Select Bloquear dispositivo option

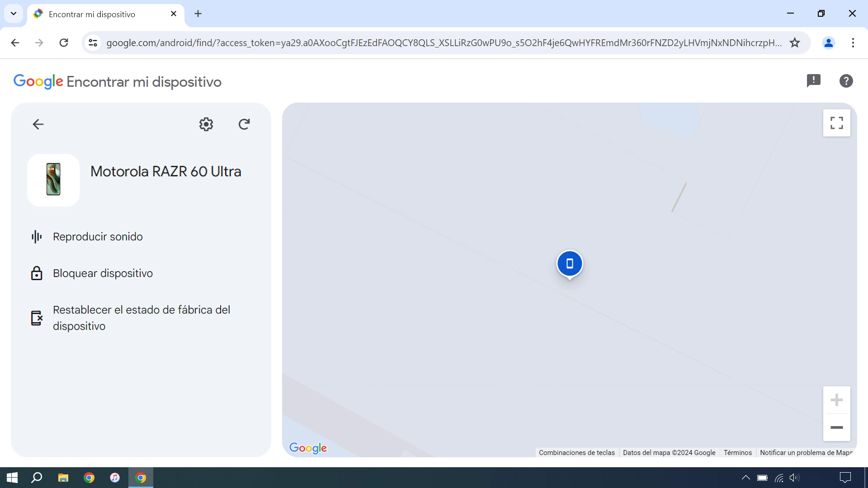(141, 273)
